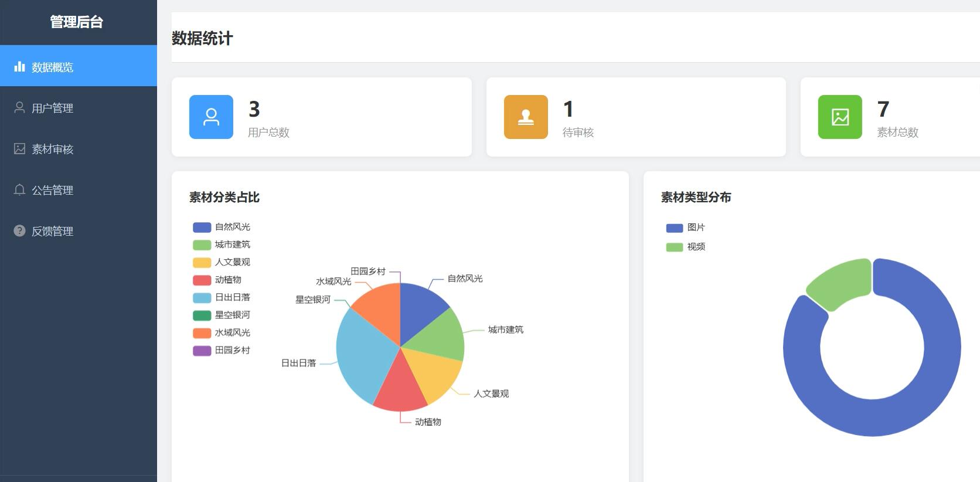980x482 pixels.
Task: Toggle 城市建筑 legend entry
Action: pyautogui.click(x=222, y=245)
